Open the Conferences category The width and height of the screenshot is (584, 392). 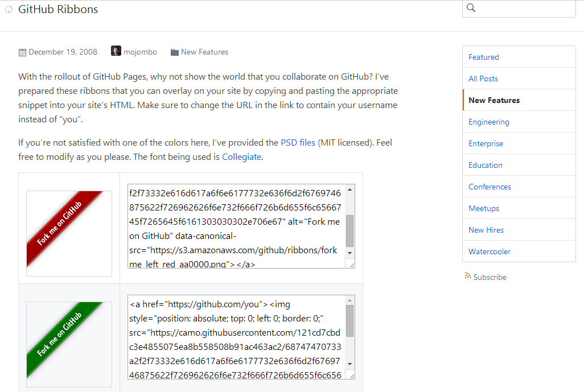(x=519, y=187)
